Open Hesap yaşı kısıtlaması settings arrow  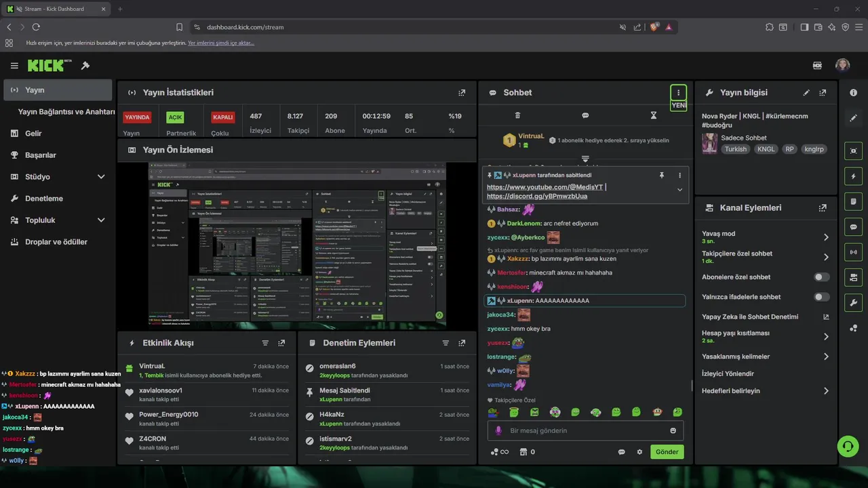826,337
